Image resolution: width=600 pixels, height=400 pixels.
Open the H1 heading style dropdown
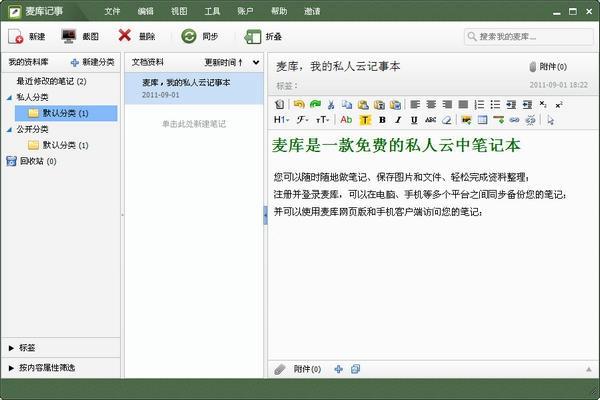click(281, 120)
